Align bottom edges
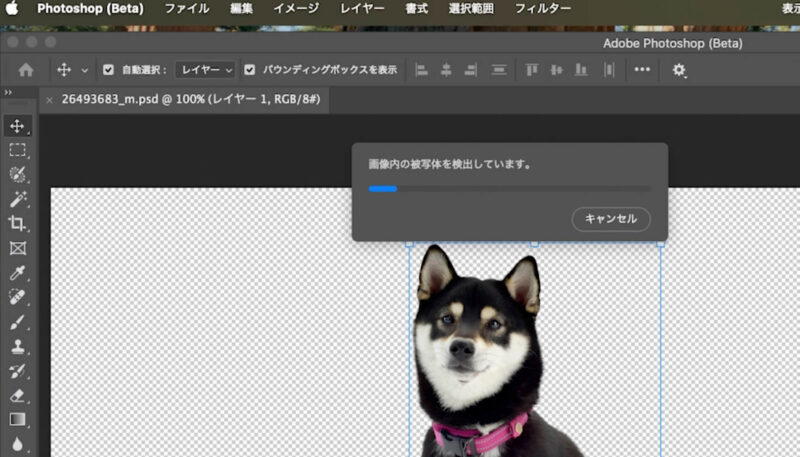Image resolution: width=800 pixels, height=457 pixels. tap(581, 70)
